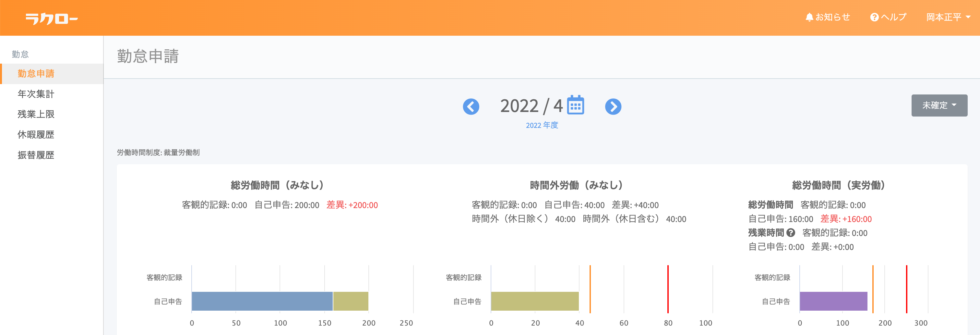Click the red 差異: +200:00 value
Viewport: 980px width, 335px height.
pos(352,205)
